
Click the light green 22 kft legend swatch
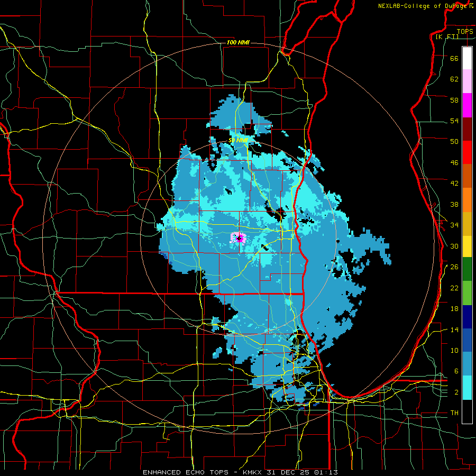click(467, 293)
